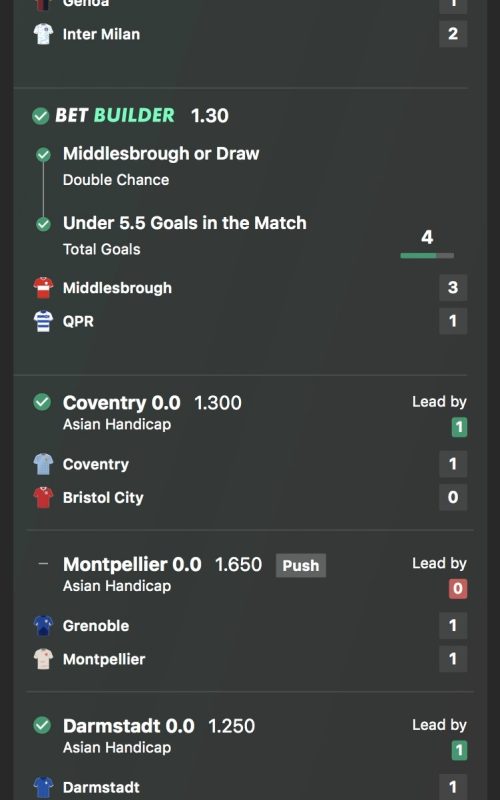Viewport: 500px width, 800px height.
Task: Click the Inter Milan white jersey icon
Action: (x=43, y=34)
